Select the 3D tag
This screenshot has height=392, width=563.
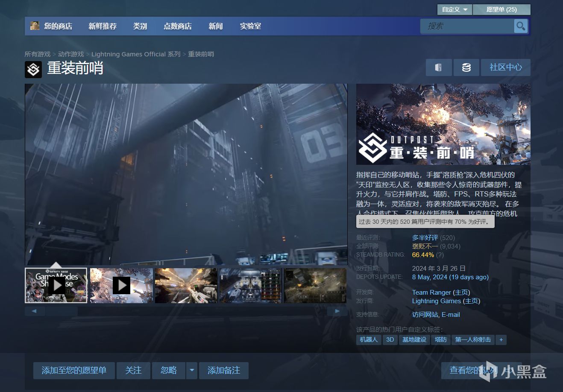pyautogui.click(x=390, y=339)
